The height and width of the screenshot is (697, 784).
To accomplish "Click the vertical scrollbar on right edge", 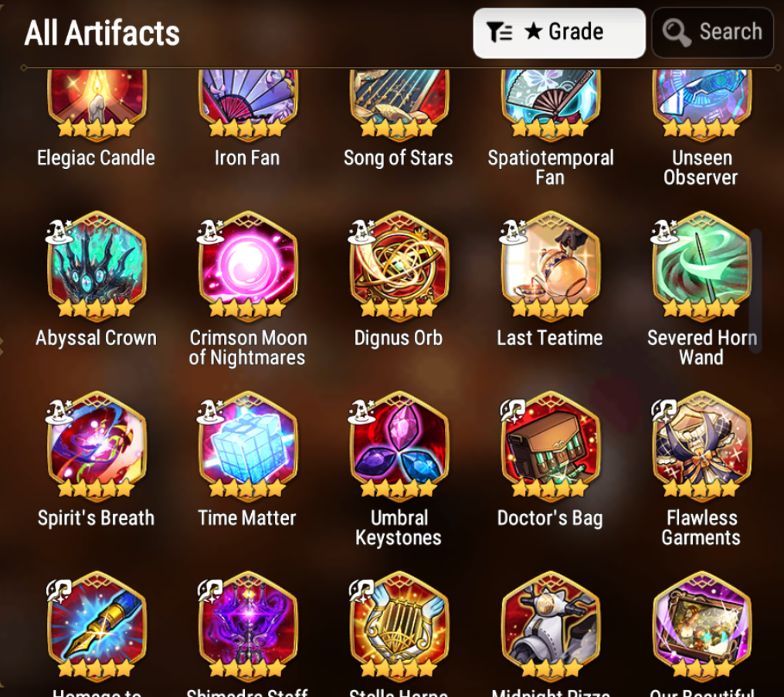I will [755, 291].
